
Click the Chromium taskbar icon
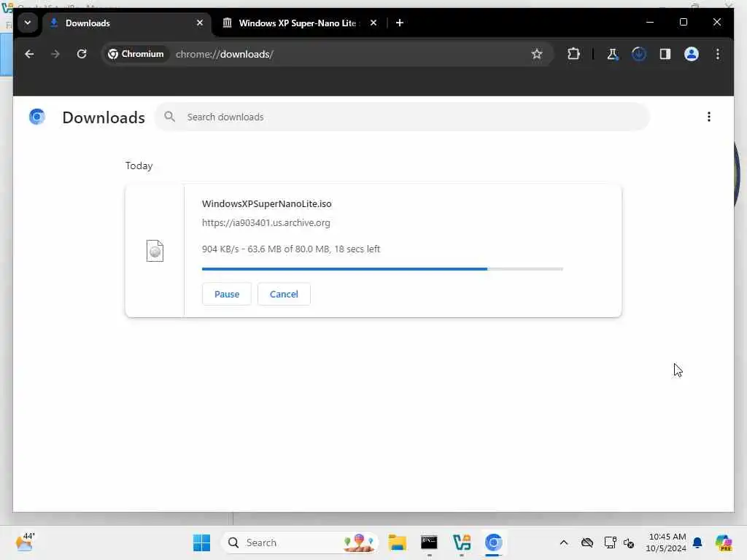tap(494, 542)
